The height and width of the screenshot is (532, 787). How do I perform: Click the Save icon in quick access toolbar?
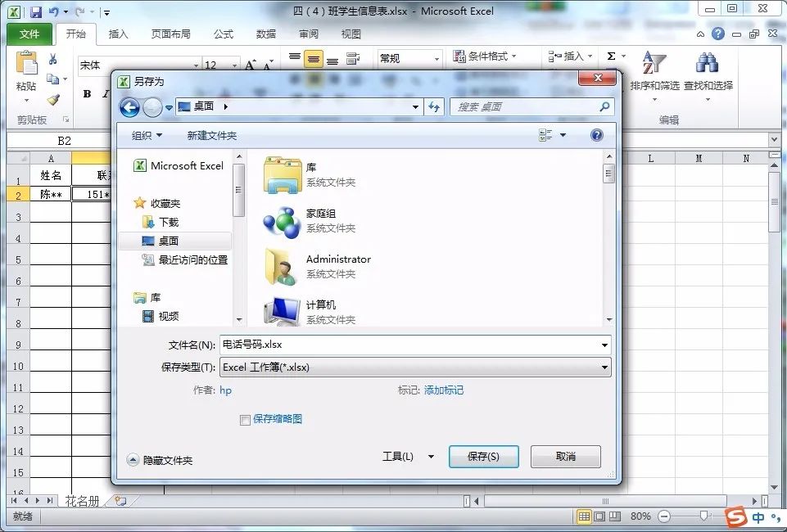[x=36, y=12]
